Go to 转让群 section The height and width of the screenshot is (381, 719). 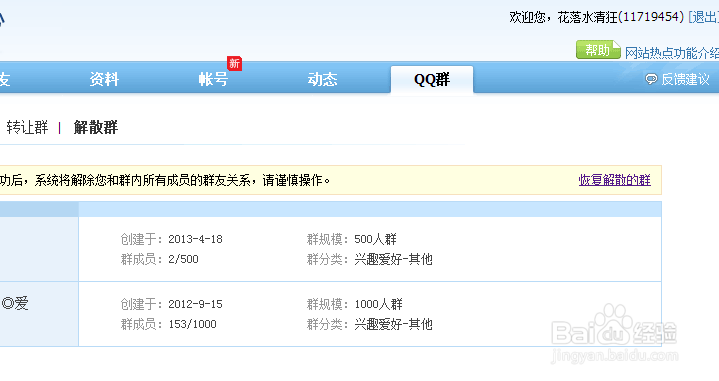pos(27,127)
